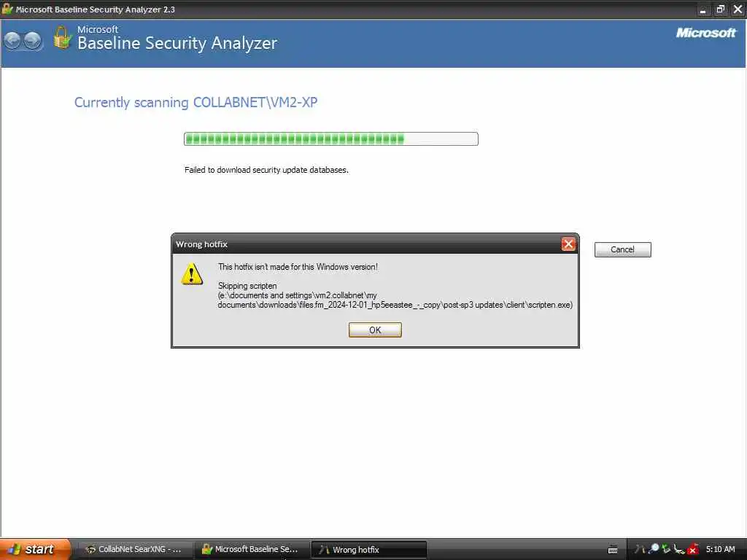This screenshot has width=747, height=560.
Task: Click 'This hotfix isn't made for this Windows version!' text
Action: [298, 267]
